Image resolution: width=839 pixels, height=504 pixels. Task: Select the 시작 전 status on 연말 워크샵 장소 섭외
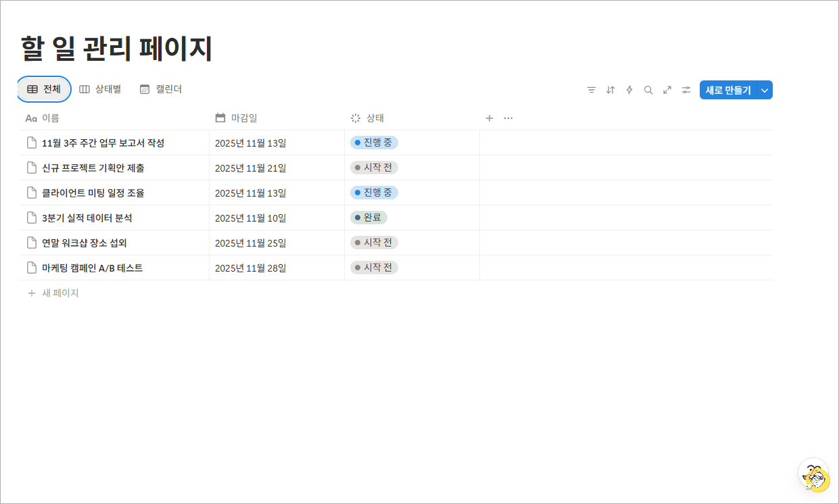point(373,243)
